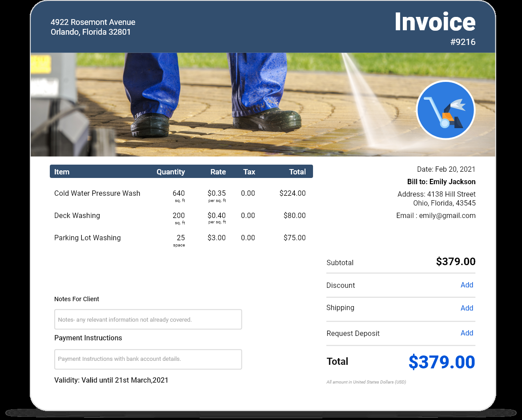Click the blue Total amount $379.00
The height and width of the screenshot is (420, 522).
pos(442,362)
